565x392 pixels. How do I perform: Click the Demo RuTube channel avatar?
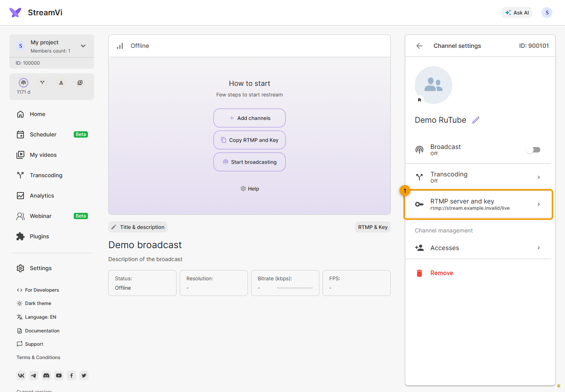[x=434, y=85]
